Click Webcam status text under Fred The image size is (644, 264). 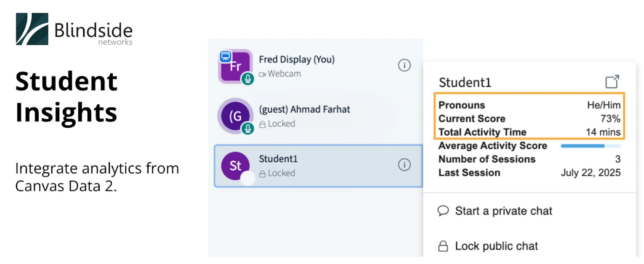tap(284, 74)
